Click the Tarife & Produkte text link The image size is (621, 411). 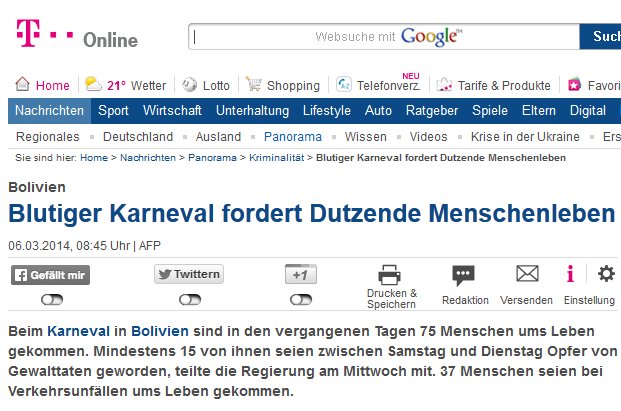point(504,86)
